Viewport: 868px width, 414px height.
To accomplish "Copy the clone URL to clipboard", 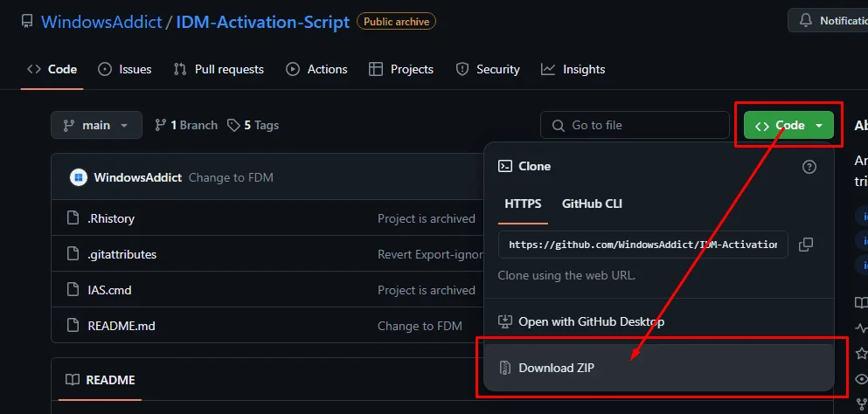I will pyautogui.click(x=806, y=244).
